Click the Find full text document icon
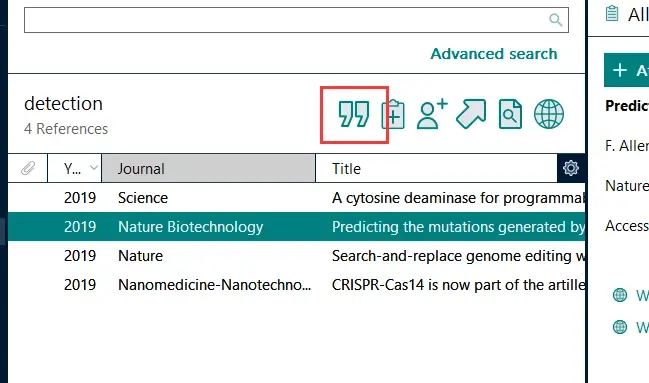649x383 pixels. (x=510, y=114)
